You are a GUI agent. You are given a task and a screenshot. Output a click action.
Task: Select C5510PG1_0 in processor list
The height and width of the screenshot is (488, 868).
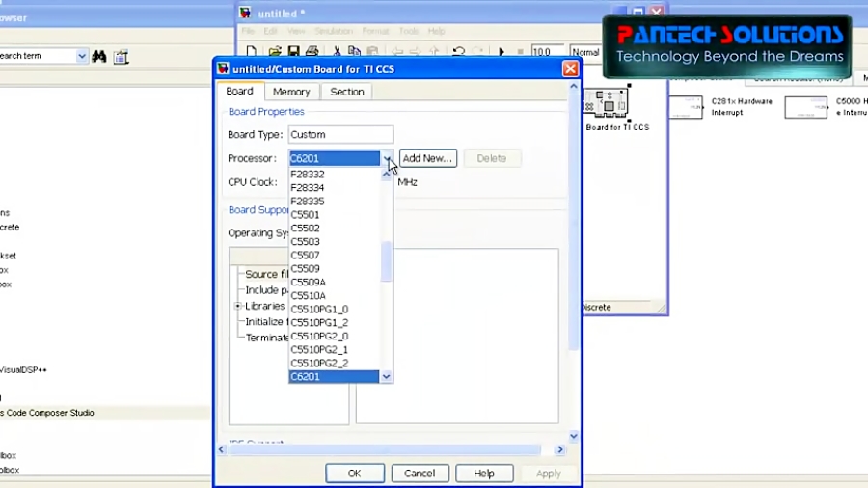coord(335,310)
